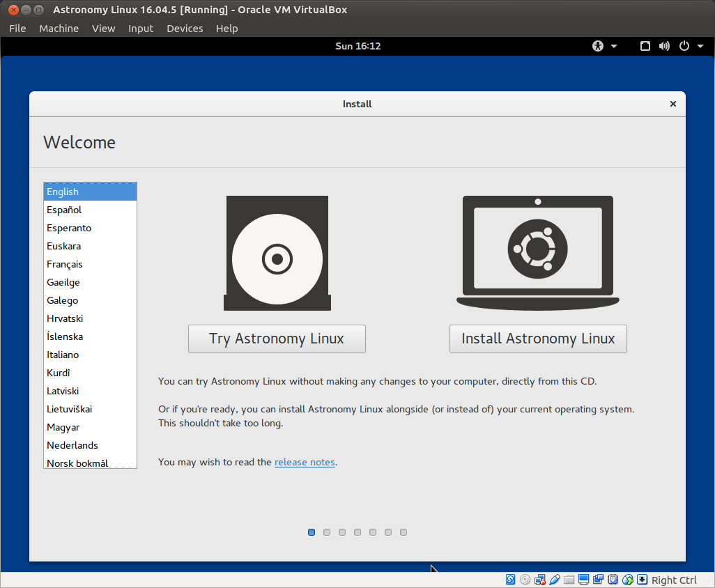Click the display settings icon in status bar
Viewport: 715px width, 588px height.
(x=583, y=579)
